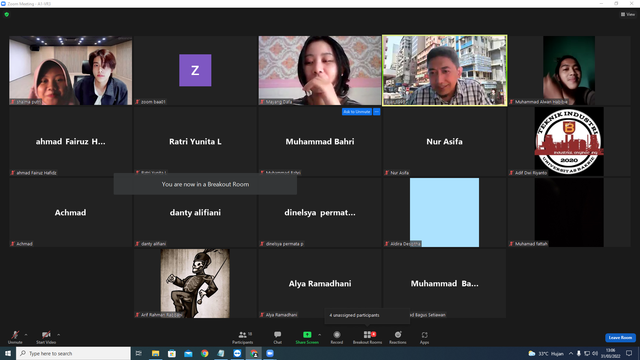Image resolution: width=640 pixels, height=360 pixels.
Task: Open Task View on the taskbar
Action: click(139, 353)
